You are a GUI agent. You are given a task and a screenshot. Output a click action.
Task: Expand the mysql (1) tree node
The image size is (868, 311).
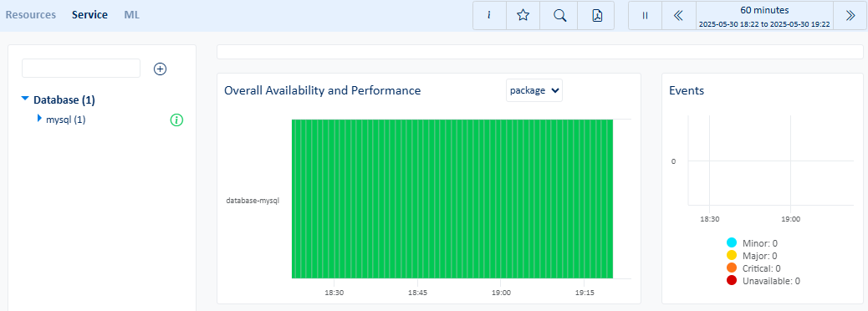39,118
